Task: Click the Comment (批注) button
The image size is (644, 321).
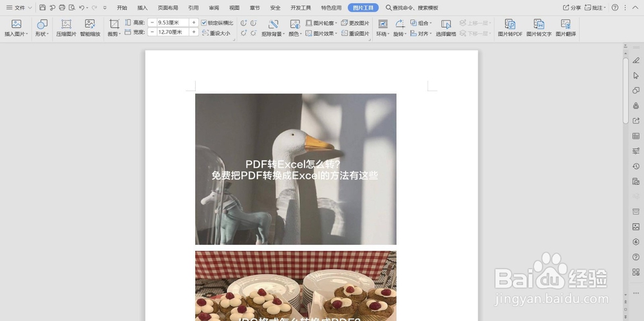Action: 596,7
